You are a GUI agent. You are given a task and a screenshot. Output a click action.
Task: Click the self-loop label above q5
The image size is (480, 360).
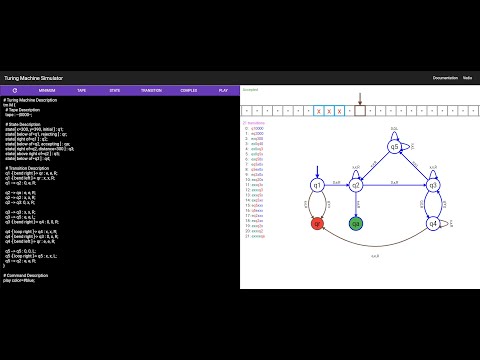(394, 128)
